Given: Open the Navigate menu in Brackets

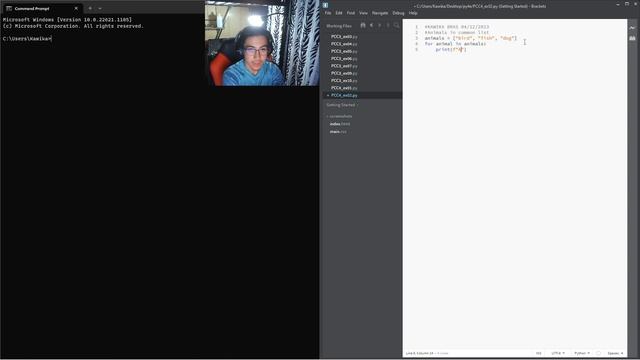Looking at the screenshot, I should tap(380, 13).
